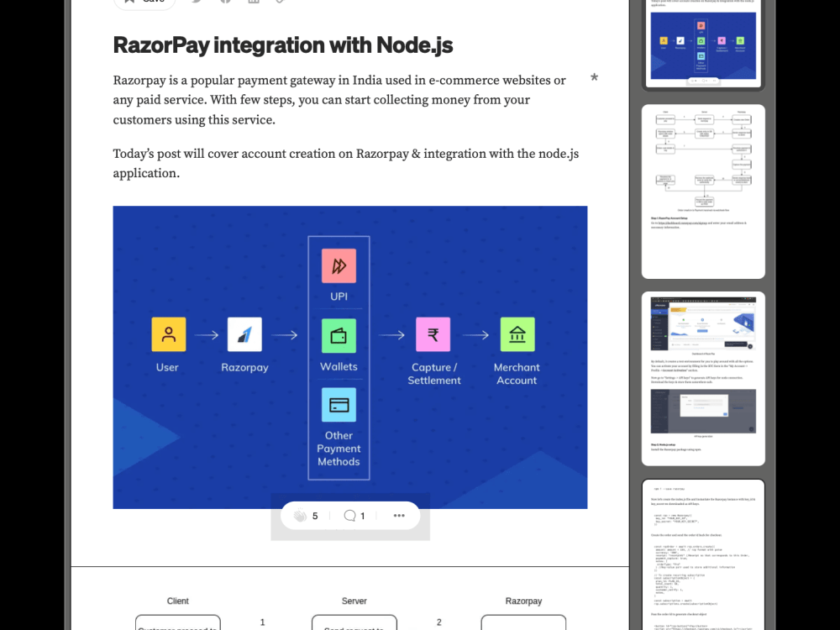The image size is (840, 630).
Task: Click the yellow User icon in the diagram
Action: coord(169,334)
